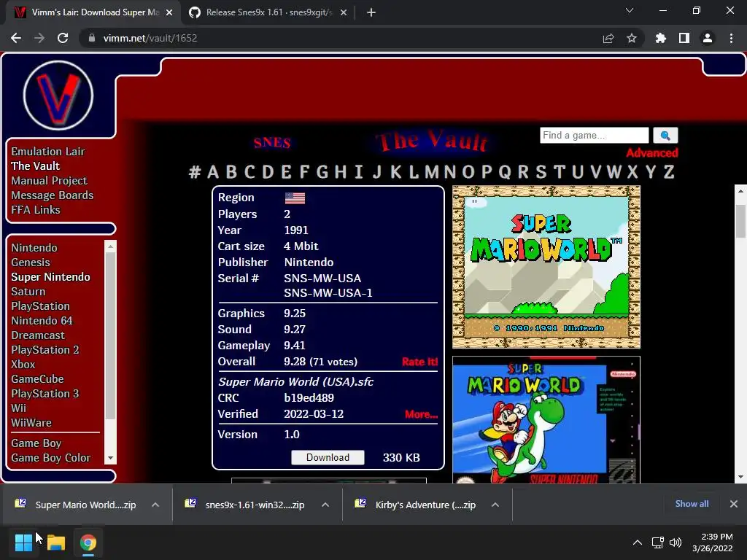Viewport: 747px width, 560px height.
Task: Click the More... link
Action: pos(421,414)
